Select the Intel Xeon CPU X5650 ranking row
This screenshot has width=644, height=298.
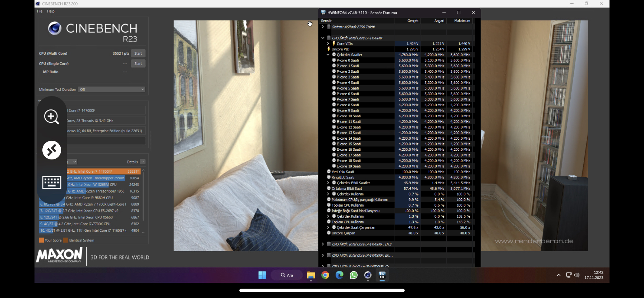[89, 217]
